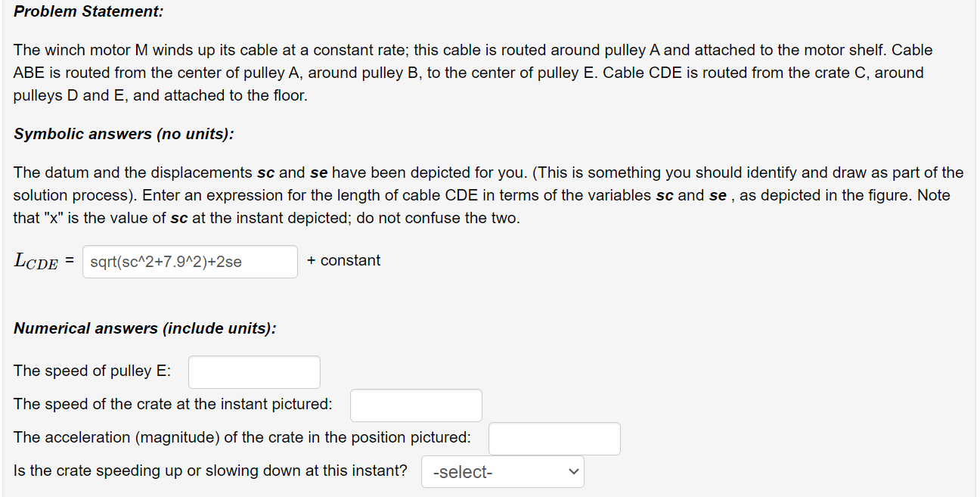Click the text "pulleys D and E, and attached to the floor"
The height and width of the screenshot is (497, 980).
(160, 96)
